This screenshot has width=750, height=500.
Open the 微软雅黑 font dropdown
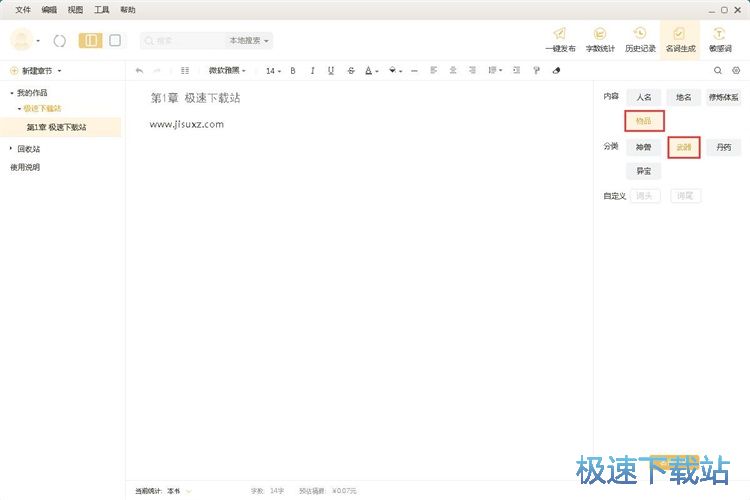[227, 71]
